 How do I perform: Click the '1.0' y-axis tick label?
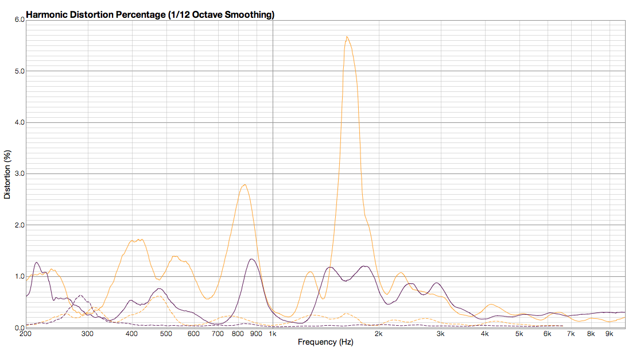[20, 277]
